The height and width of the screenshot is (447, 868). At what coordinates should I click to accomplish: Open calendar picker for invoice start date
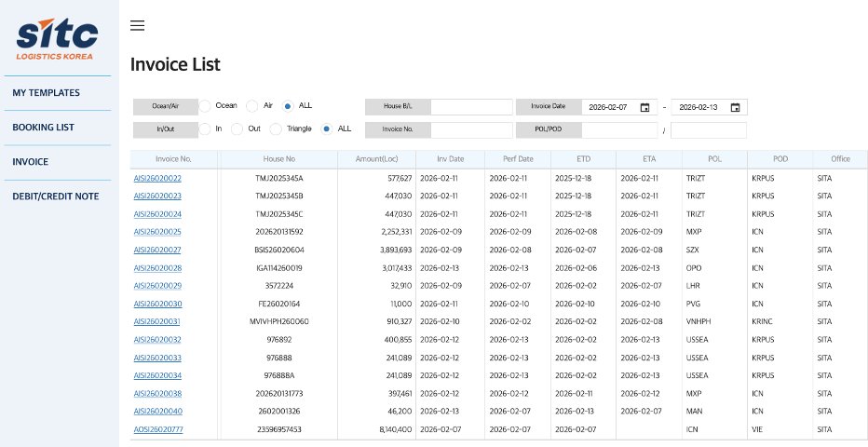click(x=644, y=107)
